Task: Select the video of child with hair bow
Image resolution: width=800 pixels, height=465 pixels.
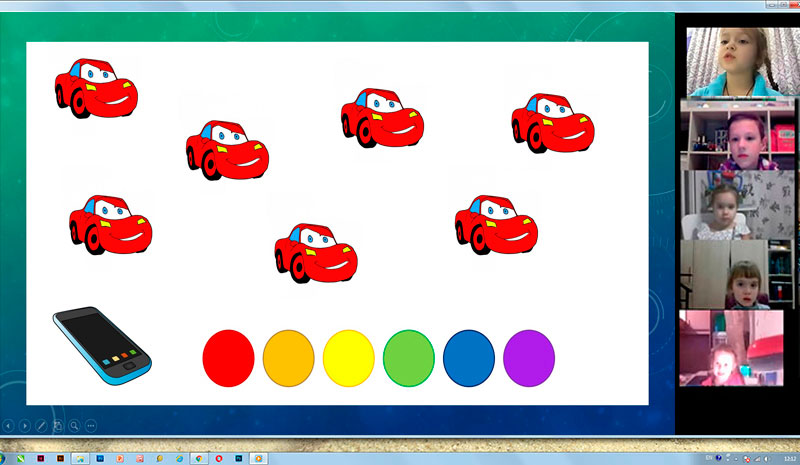Action: click(x=738, y=205)
